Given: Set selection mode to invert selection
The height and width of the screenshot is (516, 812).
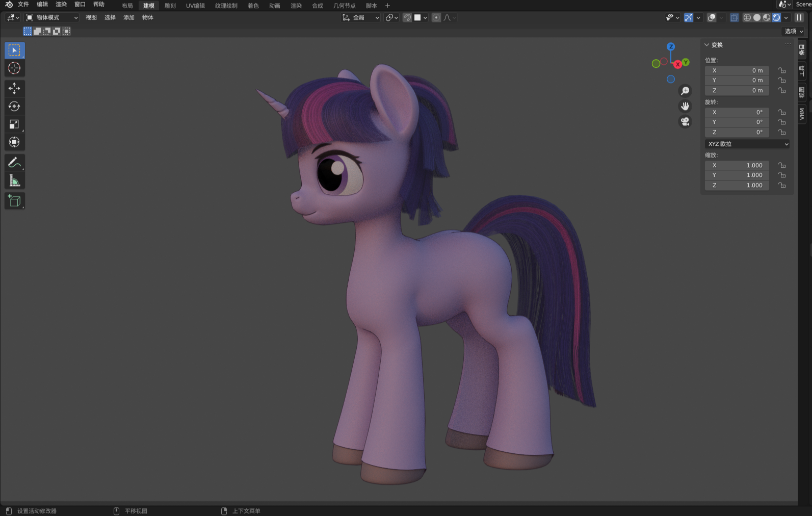Looking at the screenshot, I should pos(57,31).
